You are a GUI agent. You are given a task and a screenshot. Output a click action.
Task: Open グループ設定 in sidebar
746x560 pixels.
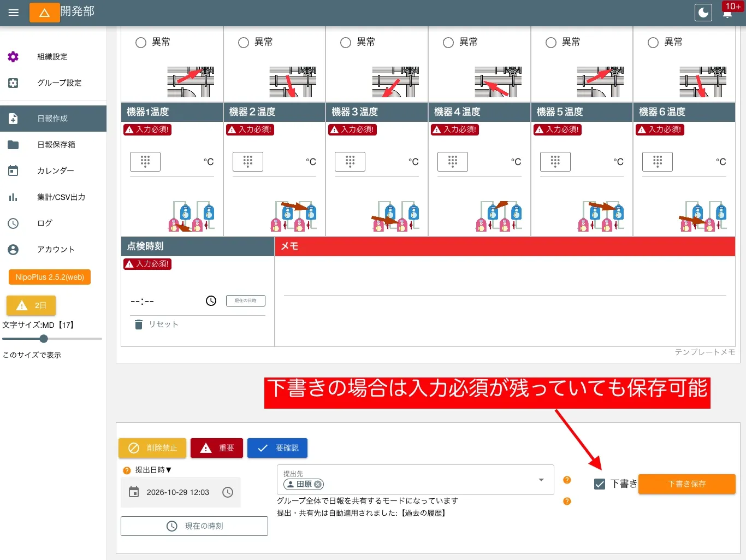tap(53, 83)
